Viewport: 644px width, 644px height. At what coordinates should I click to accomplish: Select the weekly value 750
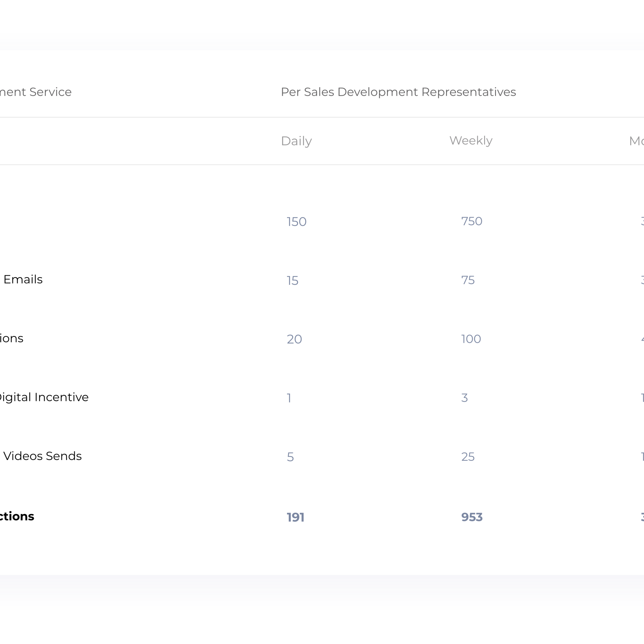pyautogui.click(x=471, y=221)
